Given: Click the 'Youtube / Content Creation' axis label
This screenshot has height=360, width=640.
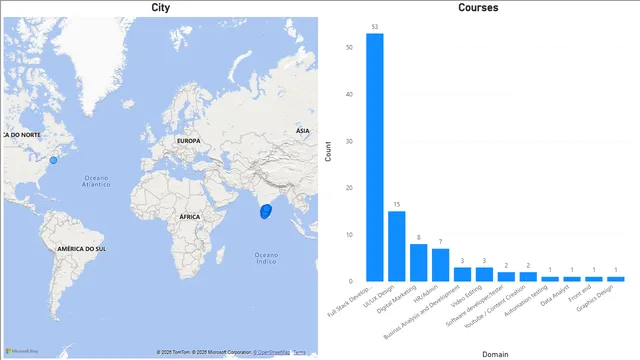Looking at the screenshot, I should click(495, 307).
